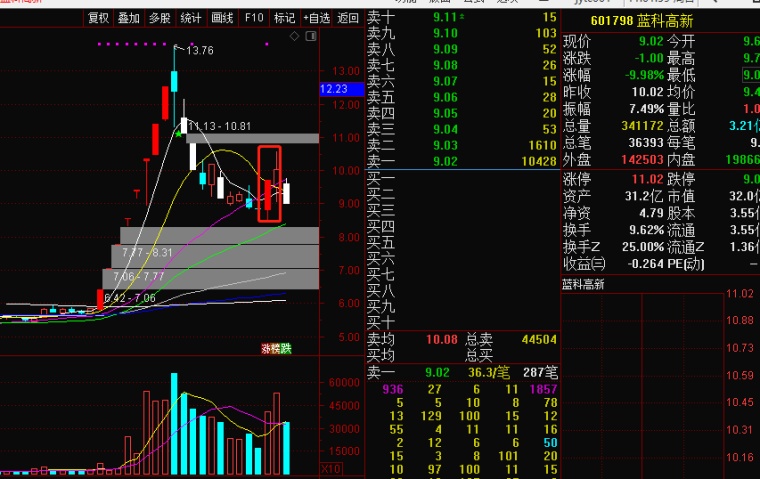Click the 现价 value 9.02
This screenshot has width=760, height=479.
point(651,42)
